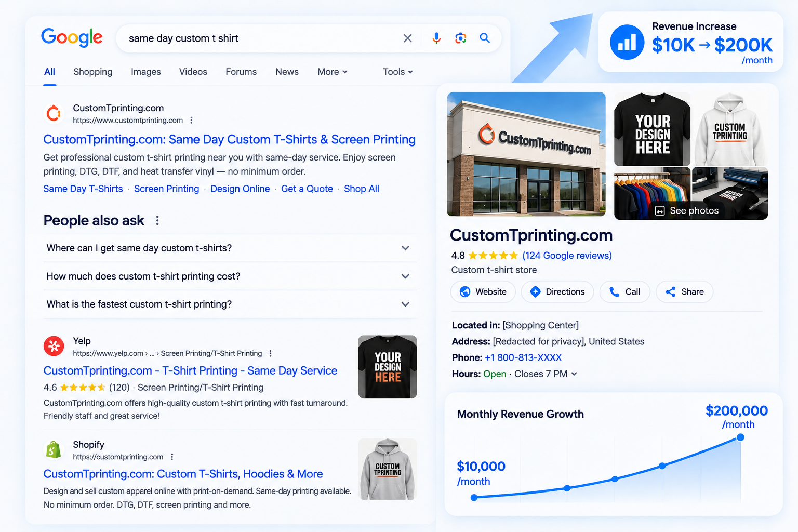This screenshot has height=532, width=798.
Task: Click the $200,000 endpoint on revenue chart
Action: pyautogui.click(x=740, y=437)
